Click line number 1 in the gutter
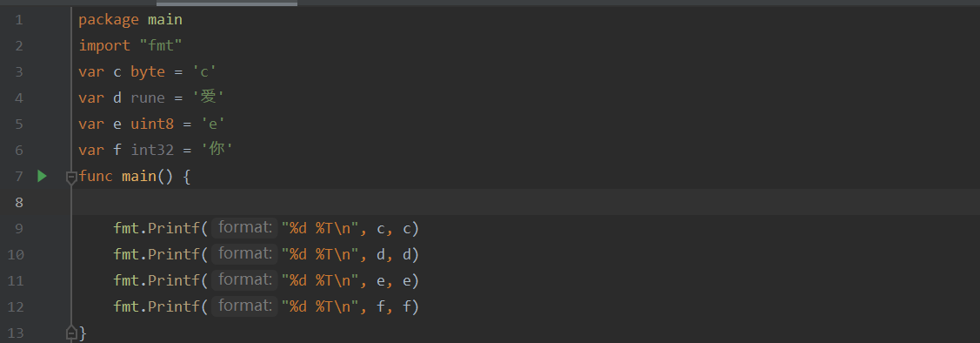Image resolution: width=980 pixels, height=343 pixels. coord(19,20)
